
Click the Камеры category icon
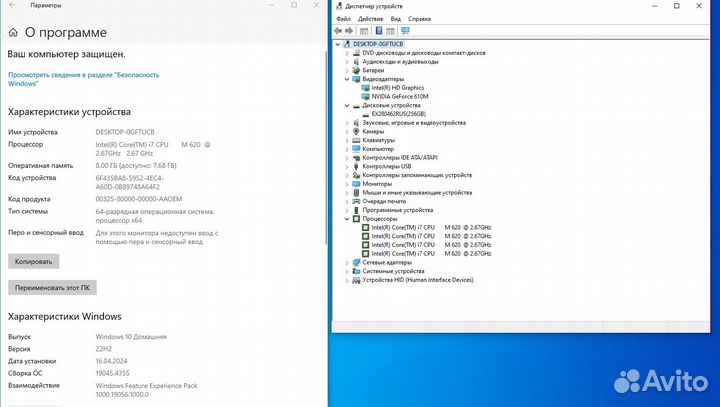[x=356, y=131]
